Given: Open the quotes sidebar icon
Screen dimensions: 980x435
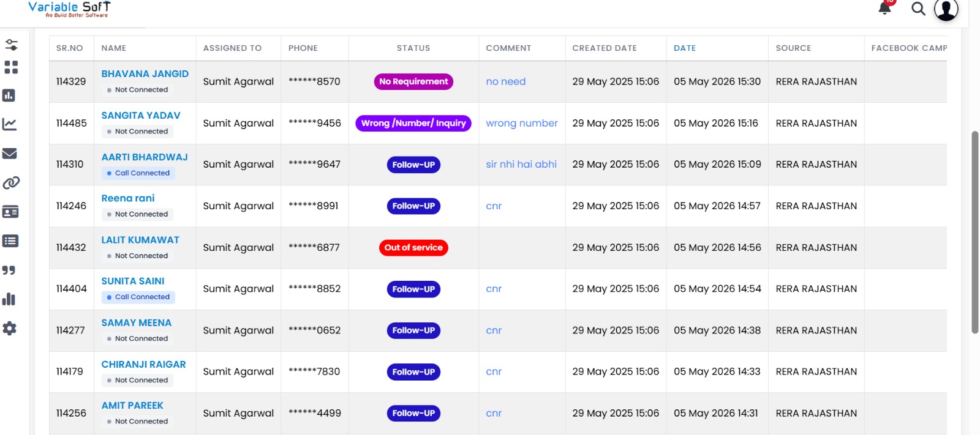Looking at the screenshot, I should [x=9, y=270].
